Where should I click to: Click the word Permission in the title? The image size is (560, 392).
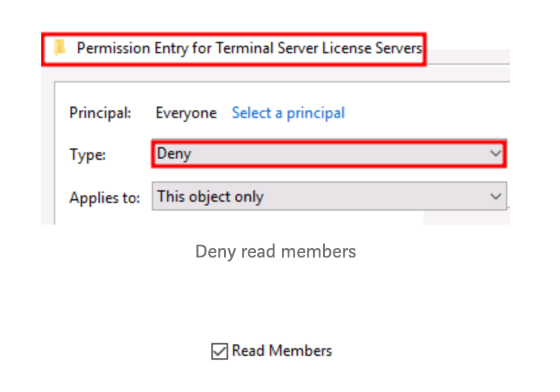tap(109, 48)
